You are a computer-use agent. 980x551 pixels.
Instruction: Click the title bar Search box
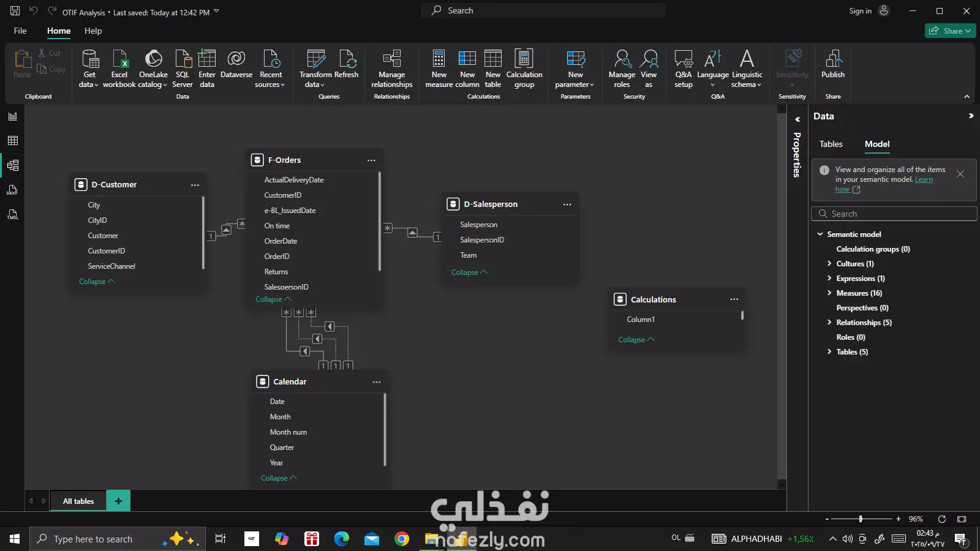tap(543, 10)
